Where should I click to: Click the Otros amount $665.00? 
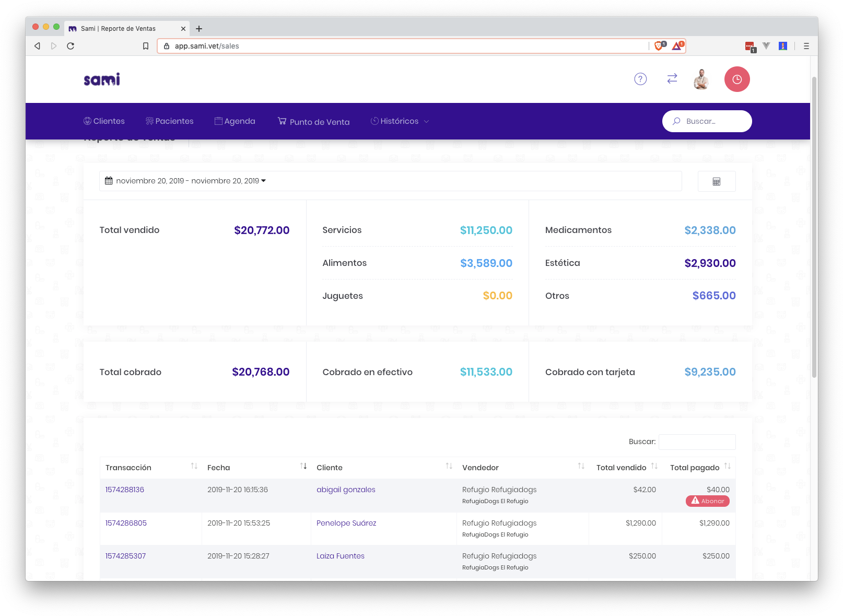(714, 296)
